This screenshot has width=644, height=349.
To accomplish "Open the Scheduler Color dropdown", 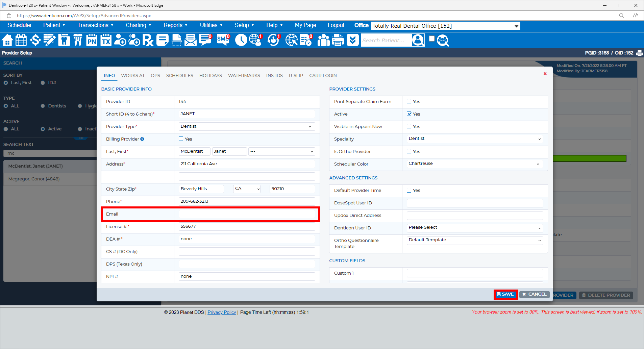I will (x=475, y=164).
